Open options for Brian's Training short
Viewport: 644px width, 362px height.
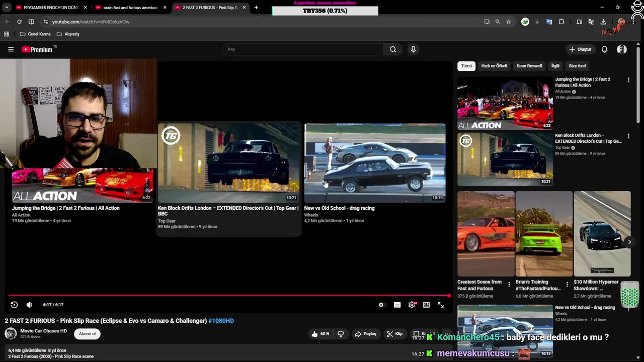(x=567, y=285)
